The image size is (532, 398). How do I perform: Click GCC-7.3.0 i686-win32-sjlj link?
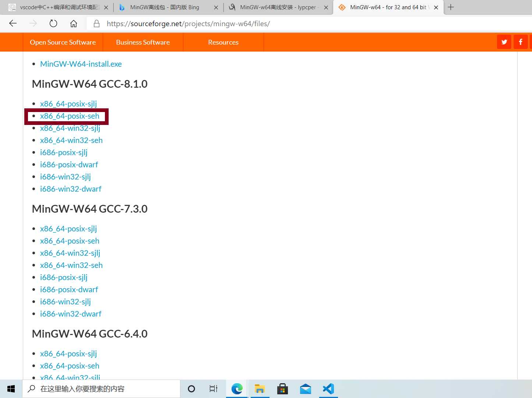(x=66, y=302)
